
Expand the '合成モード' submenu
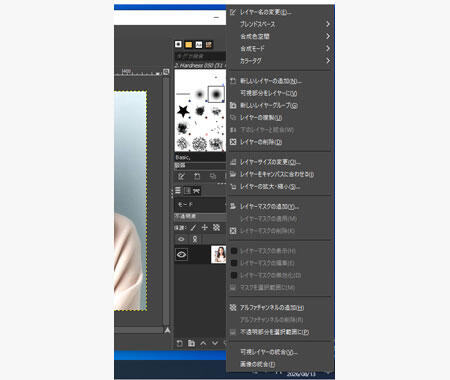coord(280,49)
